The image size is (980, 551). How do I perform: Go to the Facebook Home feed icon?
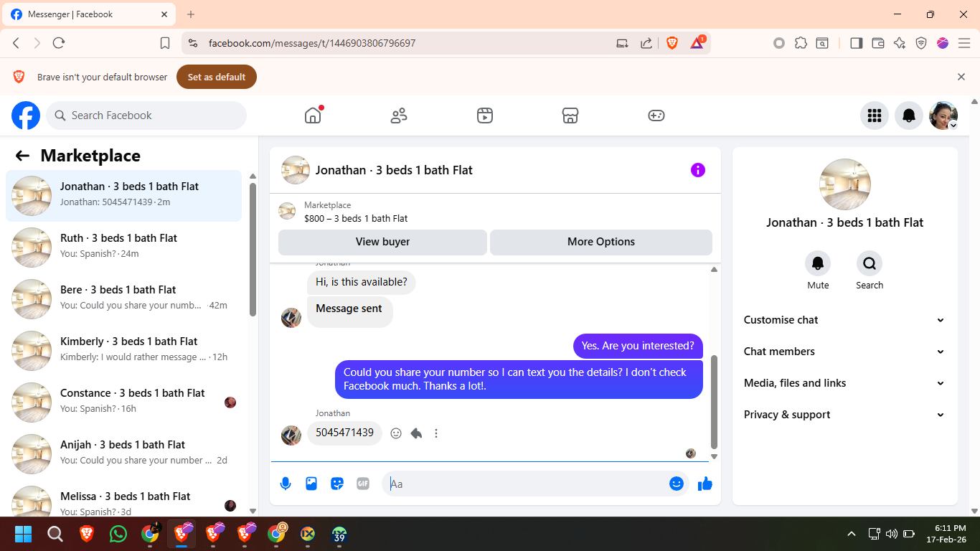313,116
